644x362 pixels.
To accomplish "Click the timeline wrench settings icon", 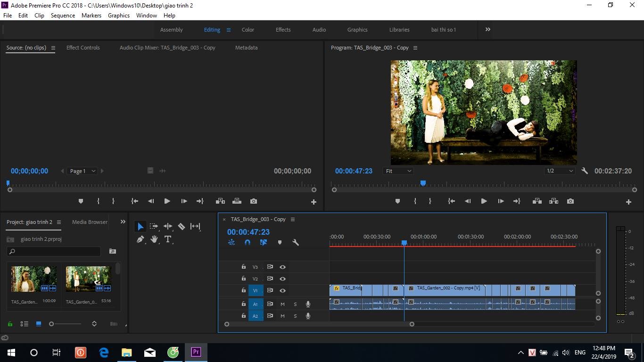I will tap(296, 242).
